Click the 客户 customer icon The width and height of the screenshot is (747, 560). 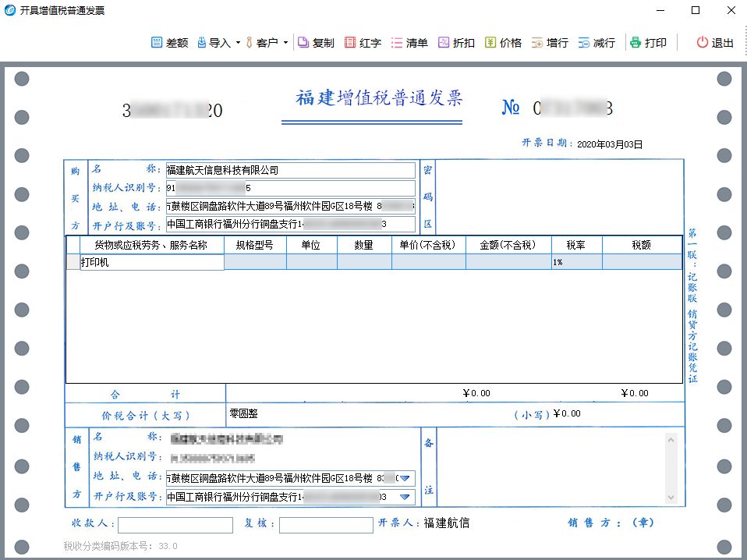click(250, 42)
